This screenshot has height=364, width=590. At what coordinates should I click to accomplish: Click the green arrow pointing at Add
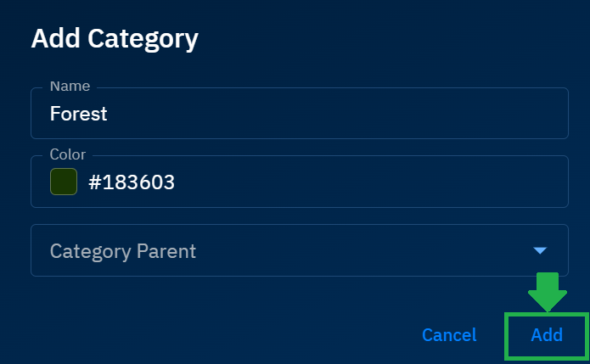click(548, 291)
